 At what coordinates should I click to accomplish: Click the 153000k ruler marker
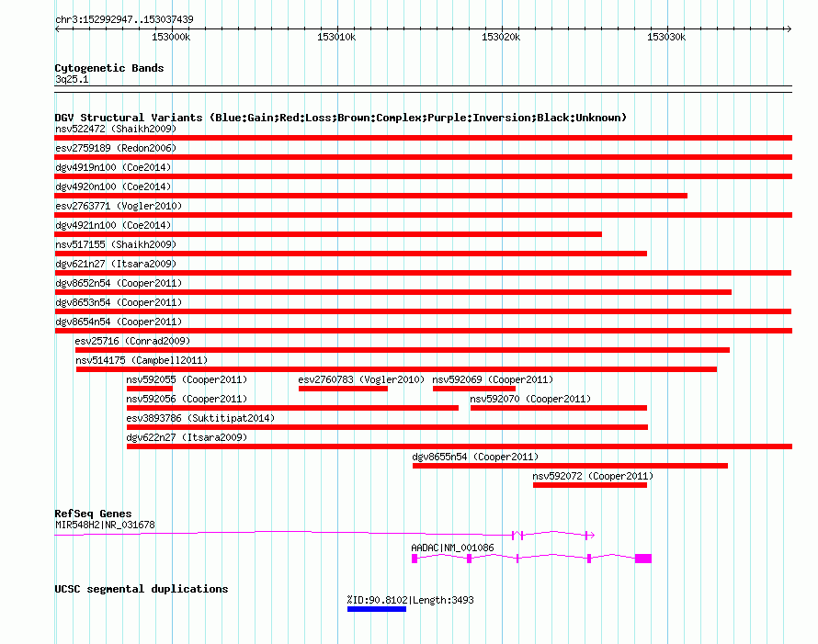pos(171,37)
